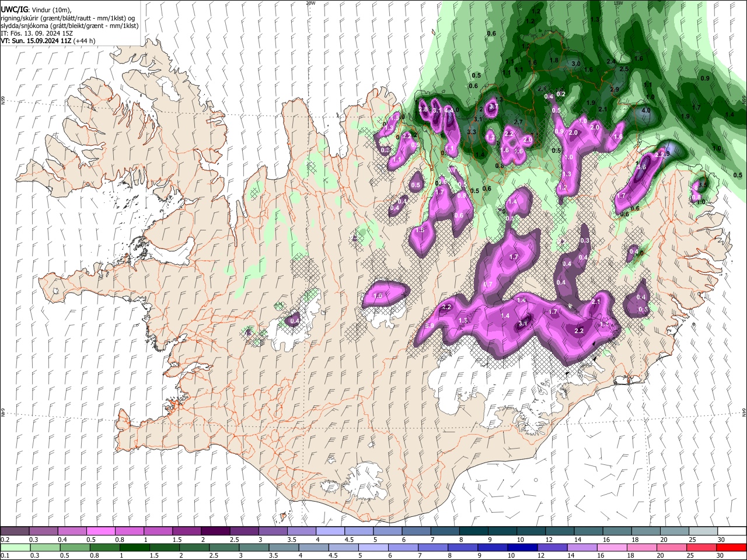Pick the light lavender 4 swatch, upper scale

click(330, 531)
